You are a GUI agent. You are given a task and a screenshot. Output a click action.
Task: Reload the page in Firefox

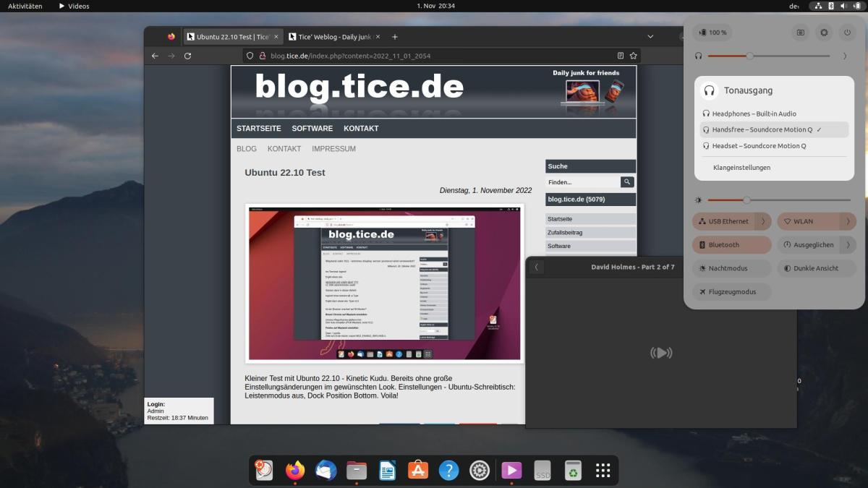click(188, 56)
